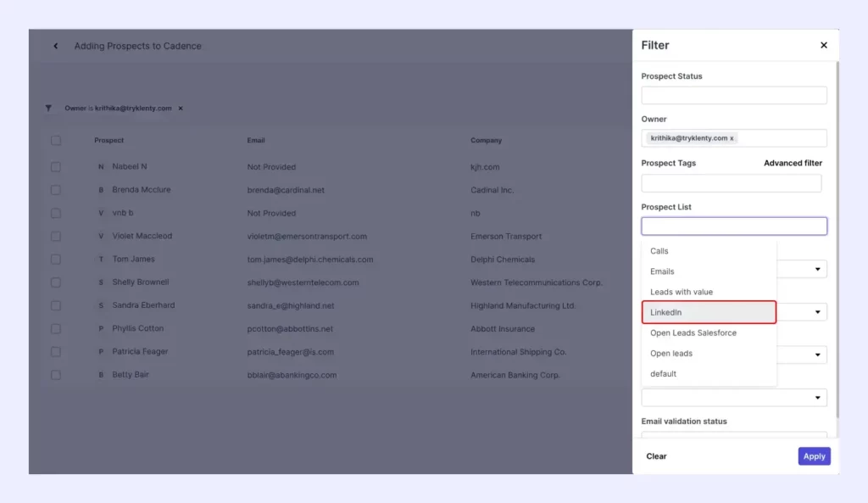Click company Highland Manufacturing Ltd.

point(523,305)
